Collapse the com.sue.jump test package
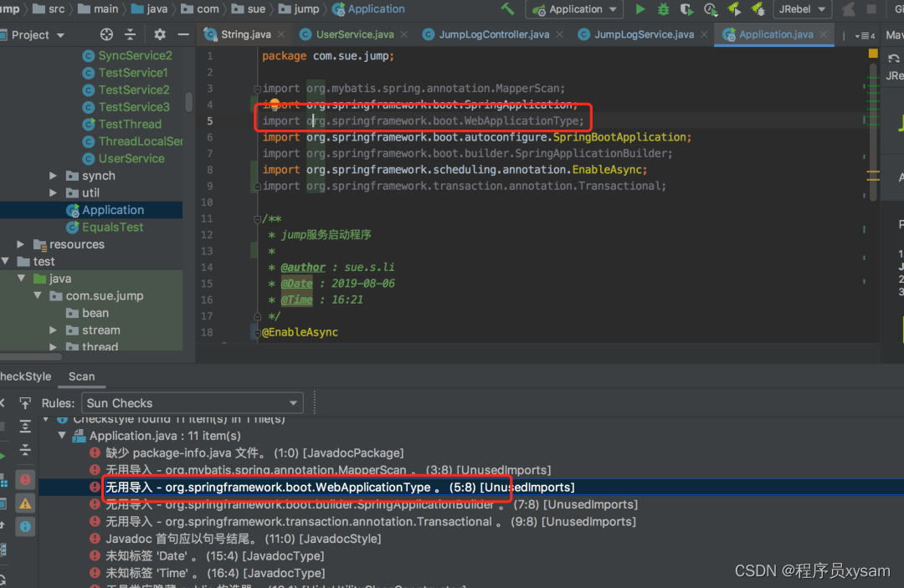This screenshot has width=904, height=588. coord(38,295)
